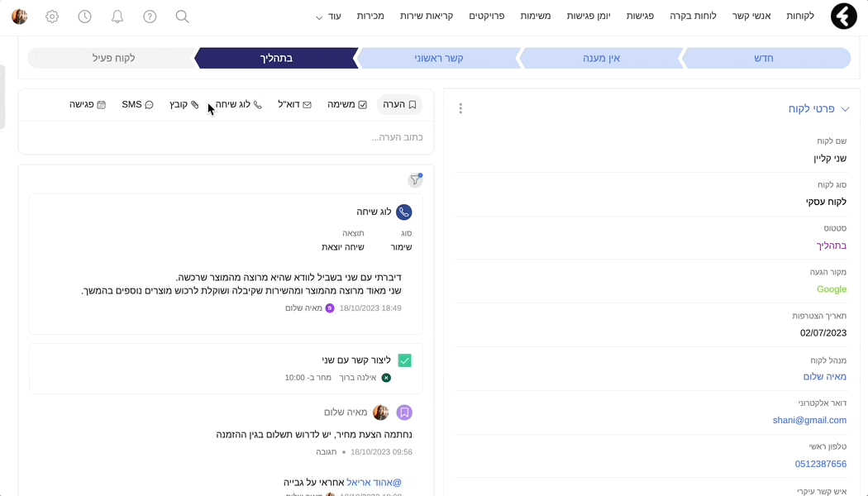Set the status stage to אין מענה

(x=601, y=58)
